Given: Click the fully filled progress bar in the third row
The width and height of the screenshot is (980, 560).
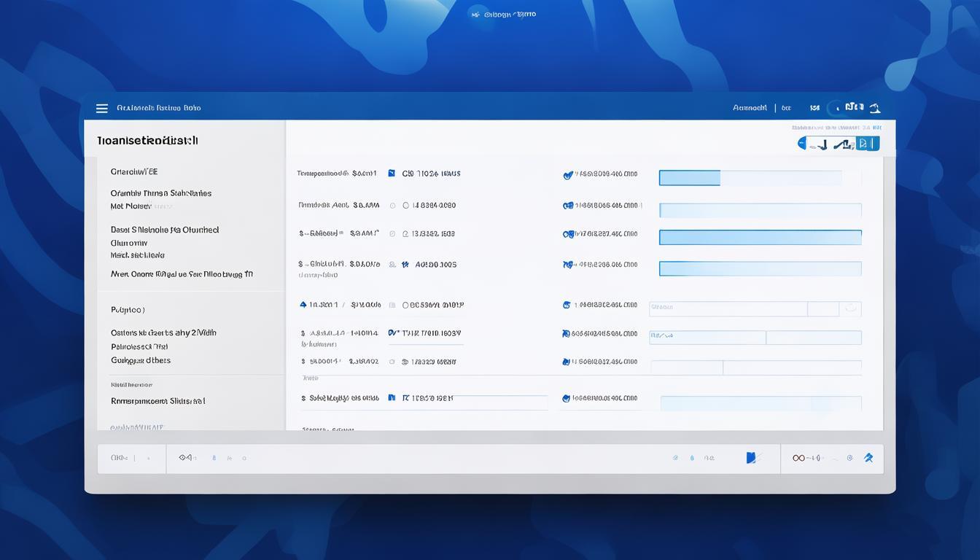Looking at the screenshot, I should point(761,237).
